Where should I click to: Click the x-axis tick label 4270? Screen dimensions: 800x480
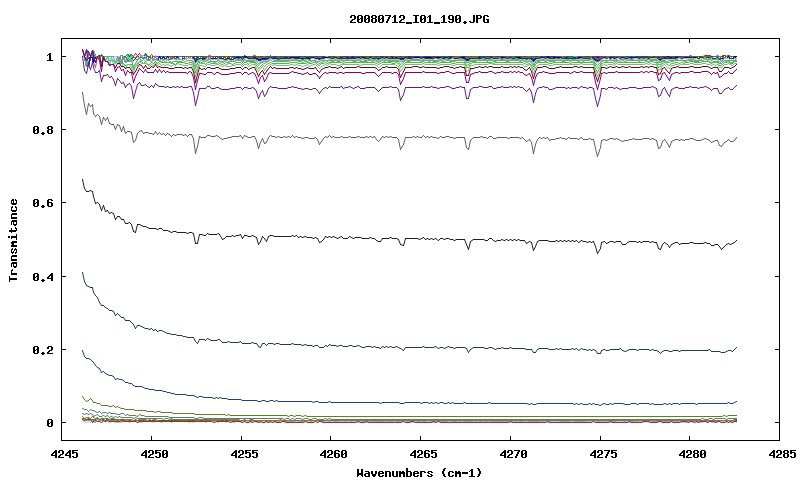click(511, 454)
